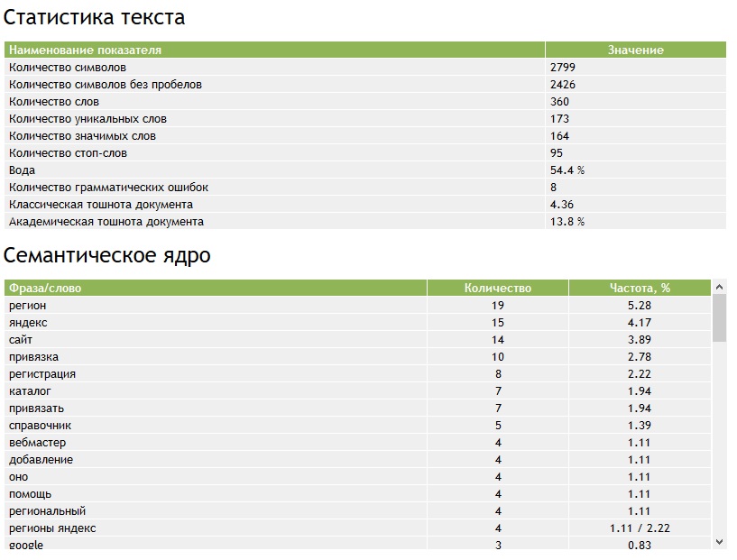Click the 'Количество слов' label
Image resolution: width=737 pixels, height=560 pixels.
[54, 102]
